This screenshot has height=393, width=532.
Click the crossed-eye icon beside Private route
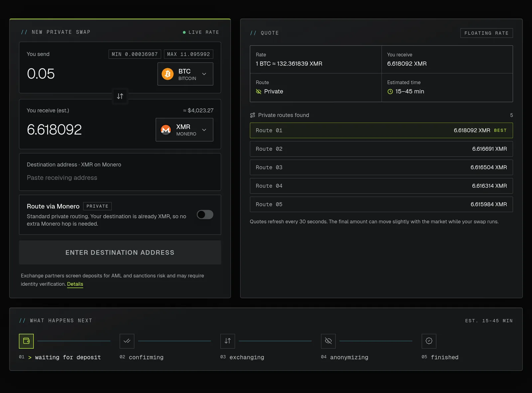(x=259, y=92)
